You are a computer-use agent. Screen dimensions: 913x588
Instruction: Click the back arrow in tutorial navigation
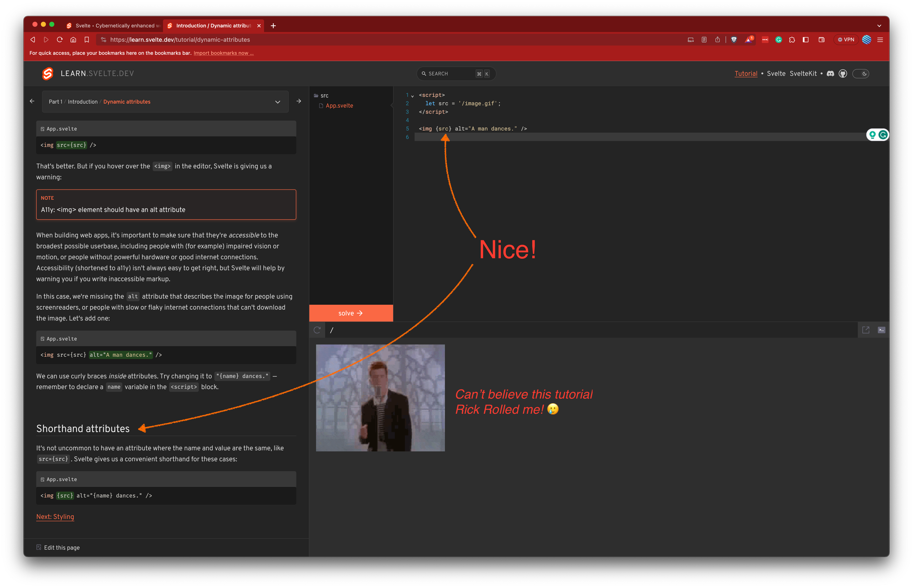tap(31, 102)
